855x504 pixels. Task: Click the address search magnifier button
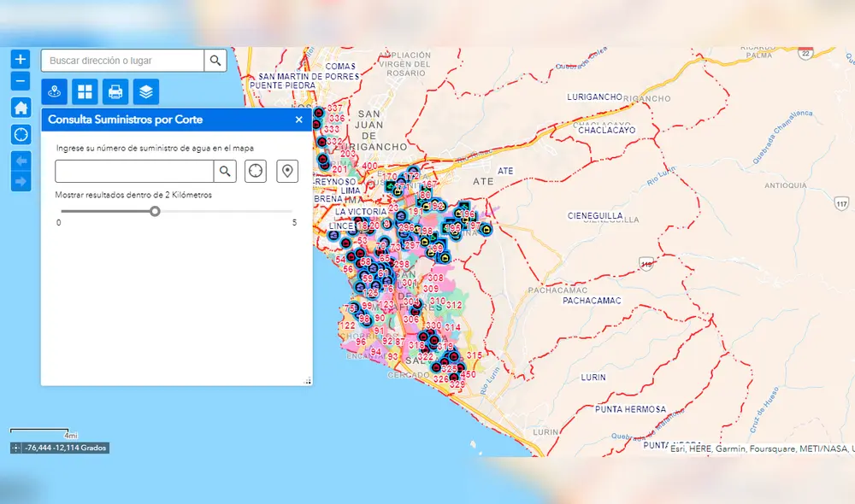(x=215, y=61)
